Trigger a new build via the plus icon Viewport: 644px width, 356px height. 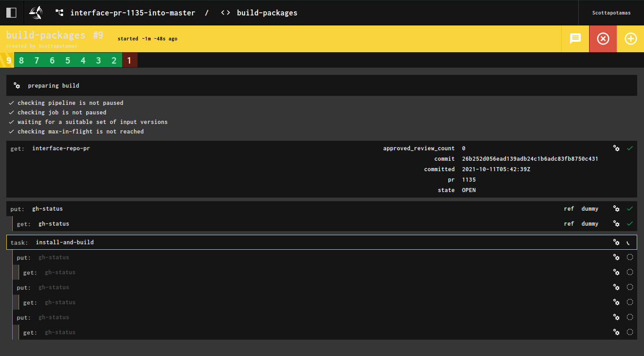click(x=630, y=39)
